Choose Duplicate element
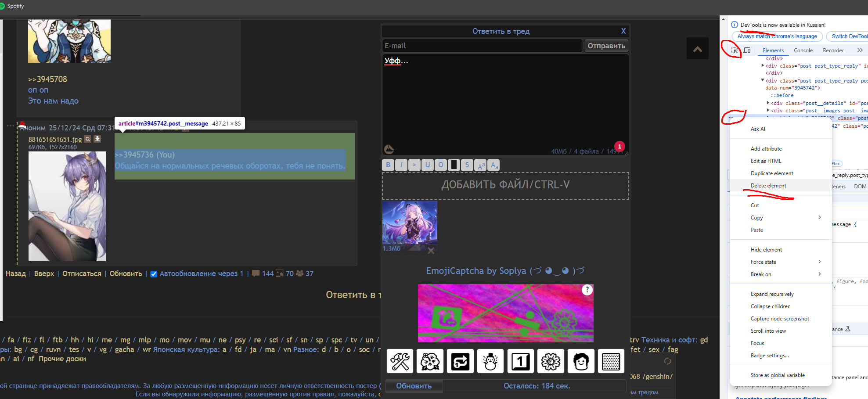868x399 pixels. coord(781,173)
